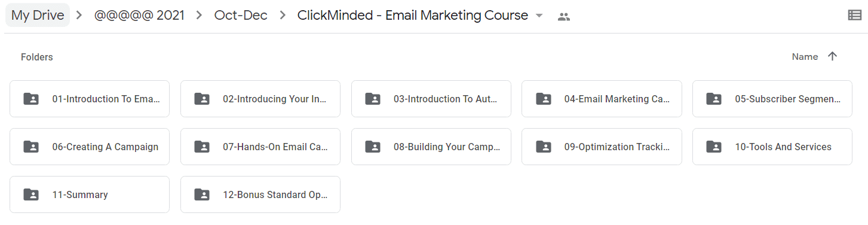Viewport: 868px width, 225px height.
Task: Select the 07-Hands-On Email Ca... folder
Action: [x=260, y=147]
